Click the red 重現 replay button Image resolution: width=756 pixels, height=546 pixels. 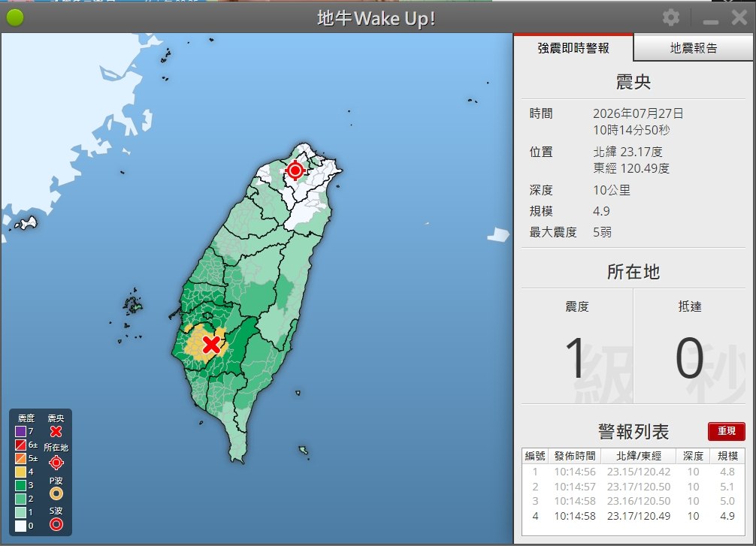tap(726, 431)
